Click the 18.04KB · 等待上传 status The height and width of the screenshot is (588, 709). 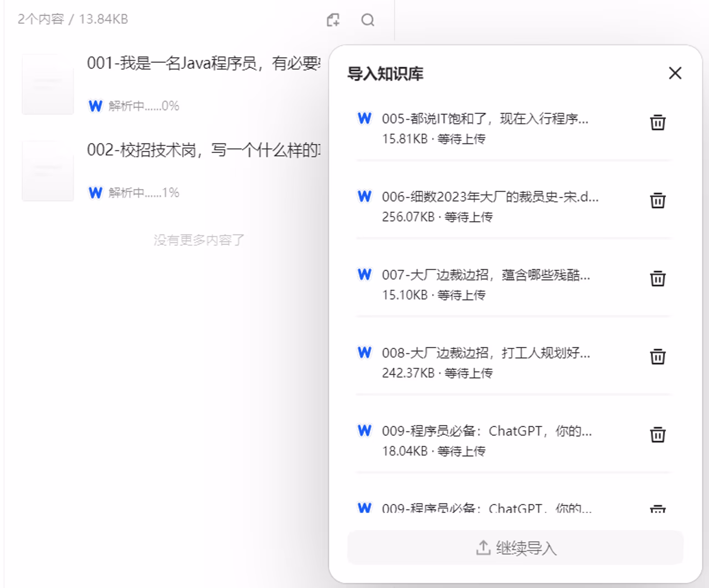coord(434,451)
